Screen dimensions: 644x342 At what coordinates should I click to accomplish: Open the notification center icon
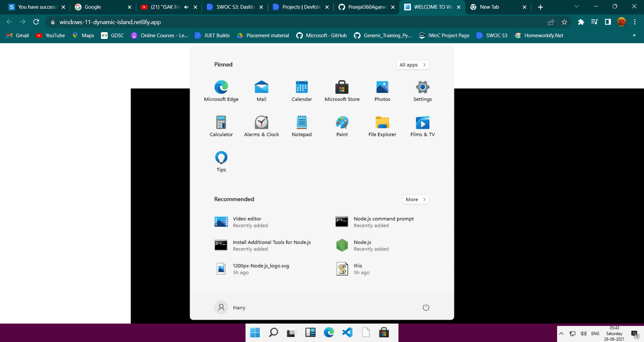pyautogui.click(x=635, y=334)
